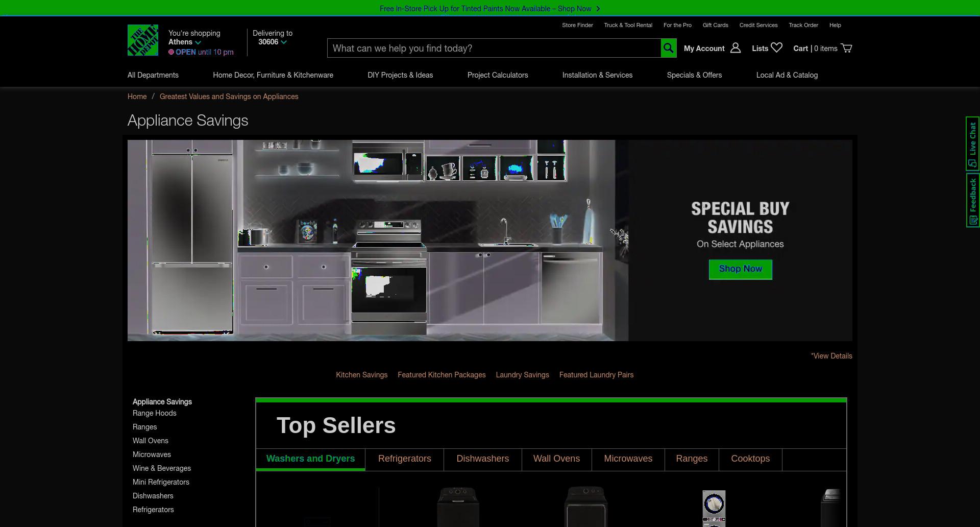Open Gift Cards link
Viewport: 980px width, 527px height.
(x=715, y=25)
